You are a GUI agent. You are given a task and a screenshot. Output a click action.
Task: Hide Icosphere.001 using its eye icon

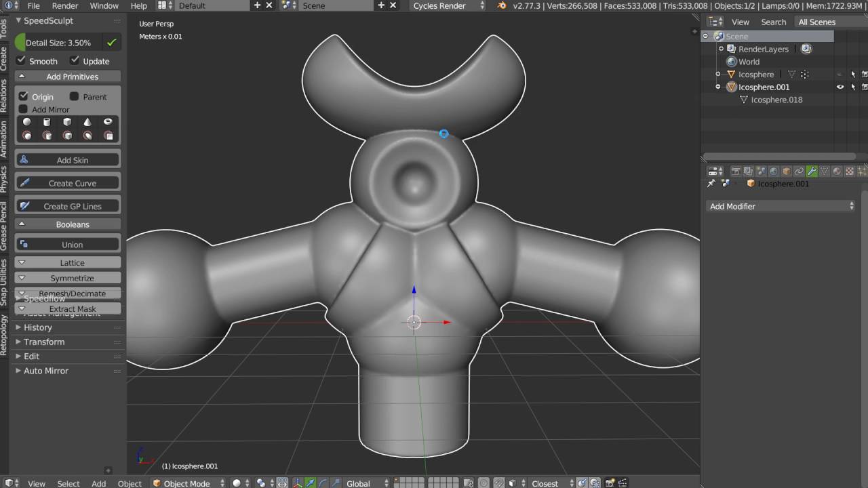pos(840,87)
